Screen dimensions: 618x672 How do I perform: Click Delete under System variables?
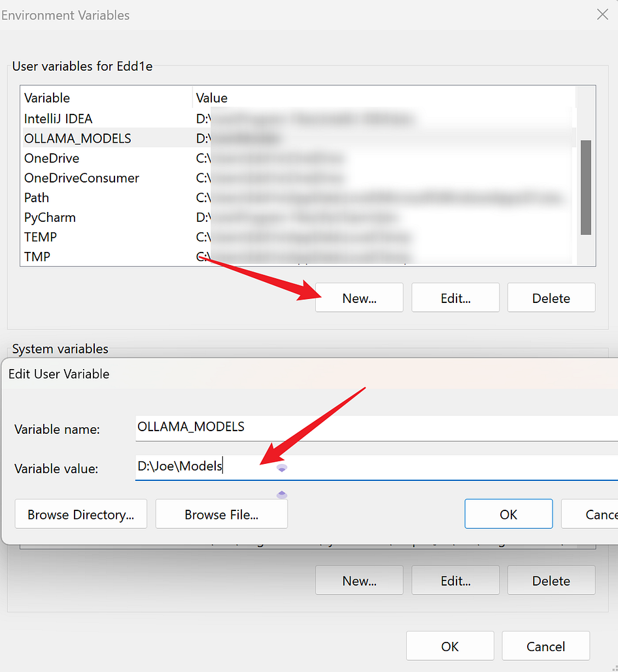click(x=551, y=580)
